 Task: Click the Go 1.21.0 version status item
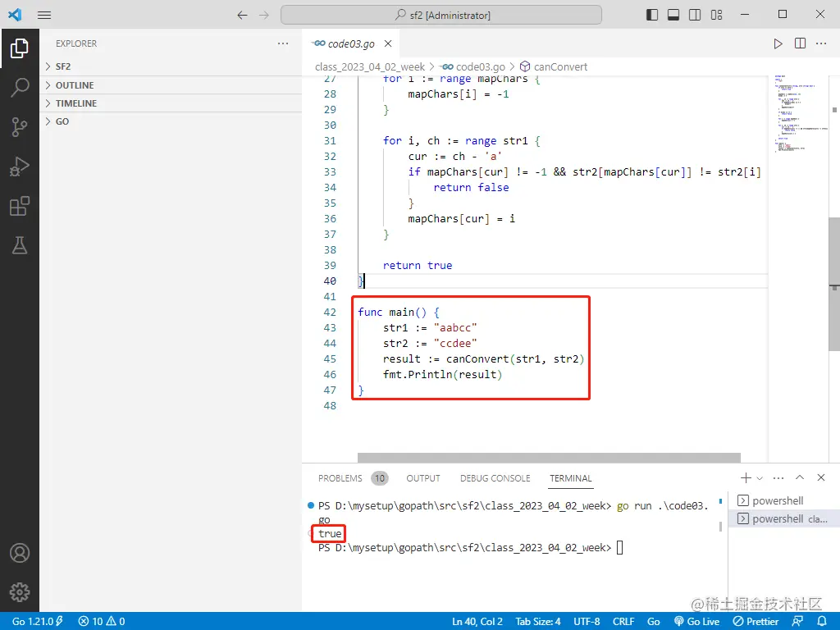point(37,621)
